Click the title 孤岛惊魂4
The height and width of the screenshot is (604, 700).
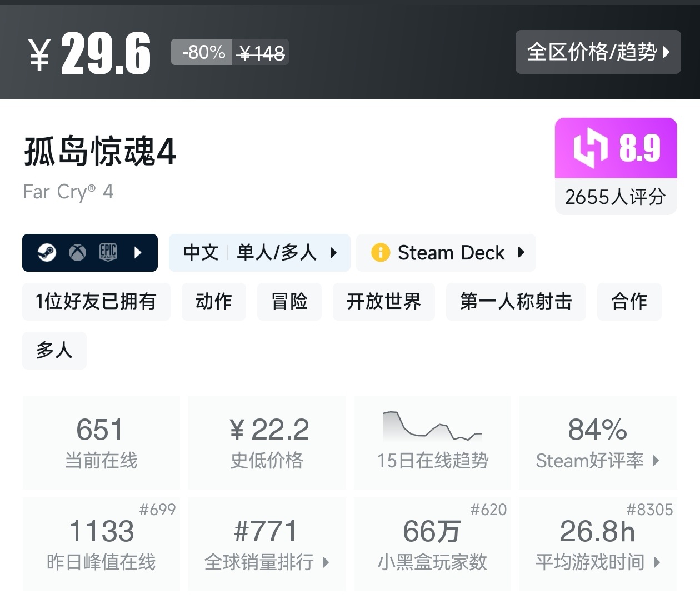(x=100, y=151)
